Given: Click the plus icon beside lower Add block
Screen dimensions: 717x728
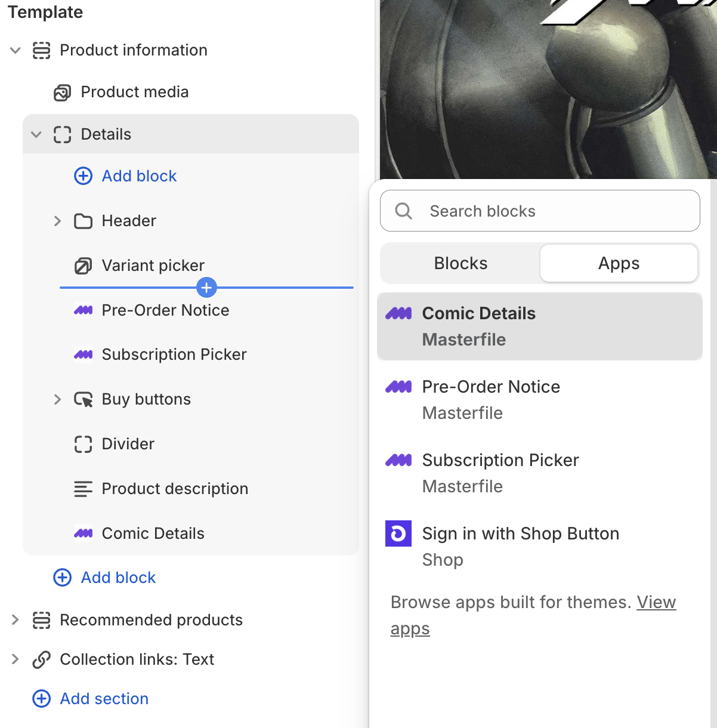Looking at the screenshot, I should coord(62,578).
